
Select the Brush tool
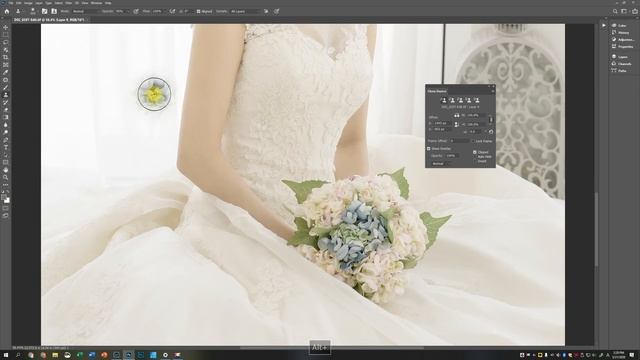pyautogui.click(x=5, y=87)
